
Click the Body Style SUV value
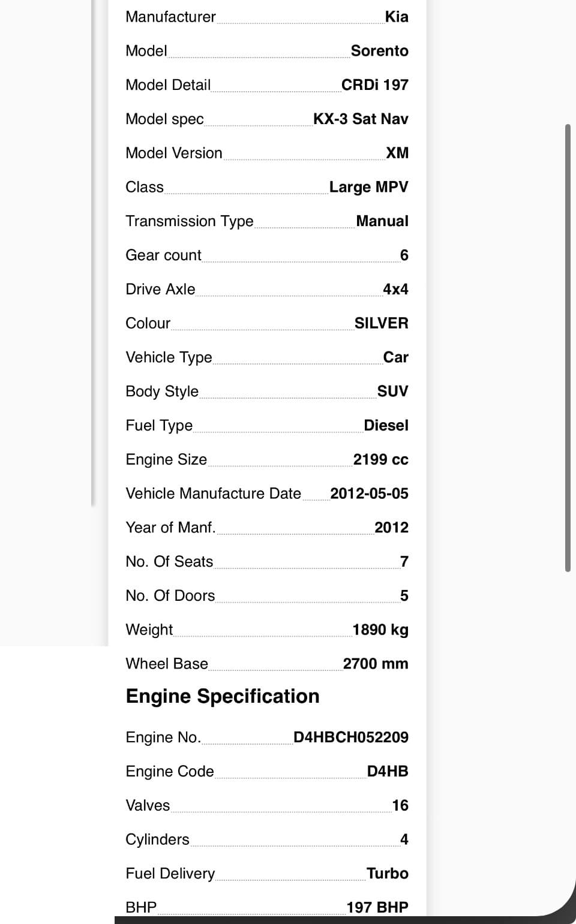coord(392,392)
